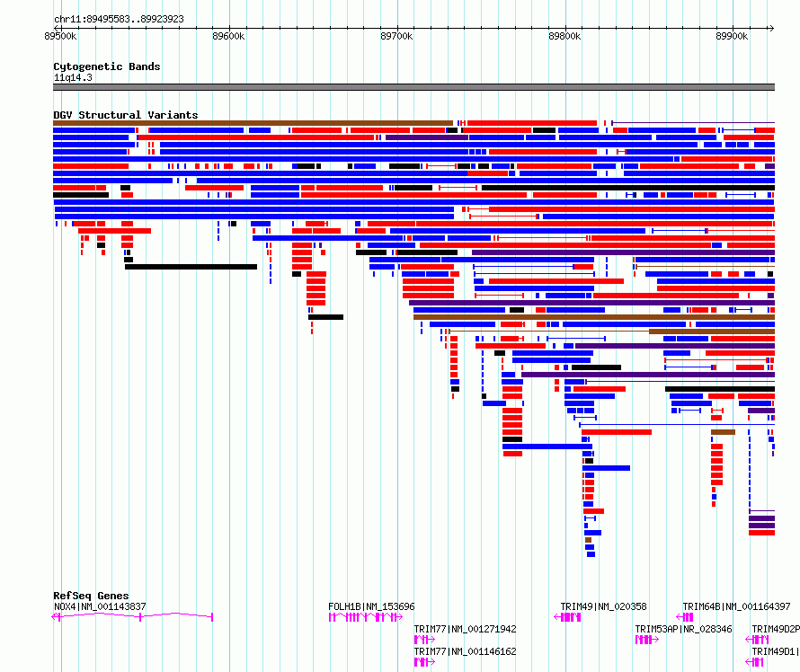Image resolution: width=800 pixels, height=672 pixels.
Task: Select the black variant bar lowest in the column near 89650k
Action: pos(326,317)
